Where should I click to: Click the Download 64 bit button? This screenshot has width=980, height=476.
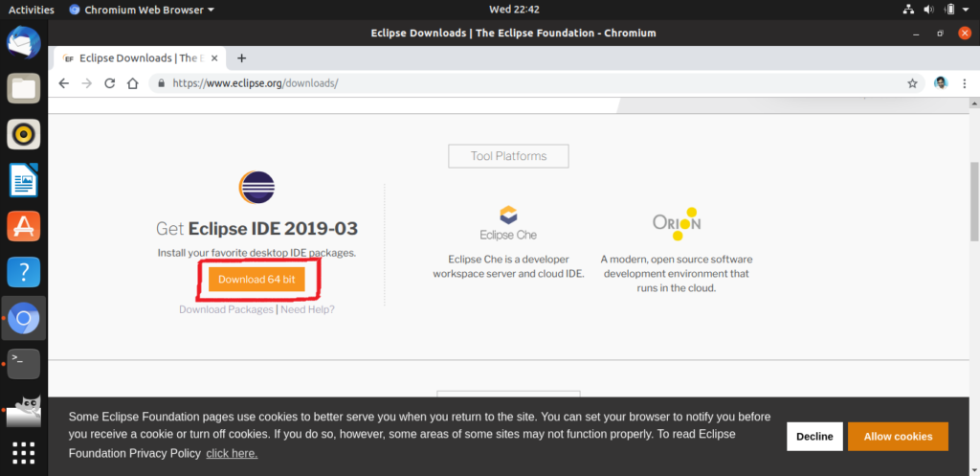(x=256, y=280)
